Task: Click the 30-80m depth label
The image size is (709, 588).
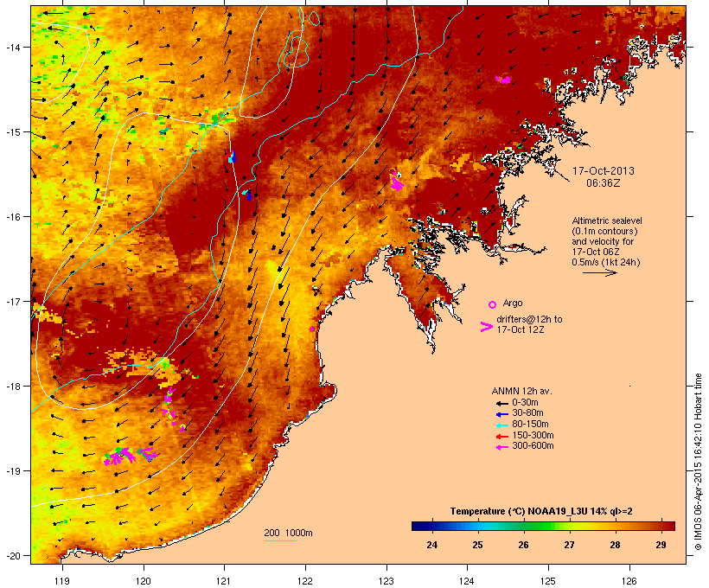Action: click(527, 413)
